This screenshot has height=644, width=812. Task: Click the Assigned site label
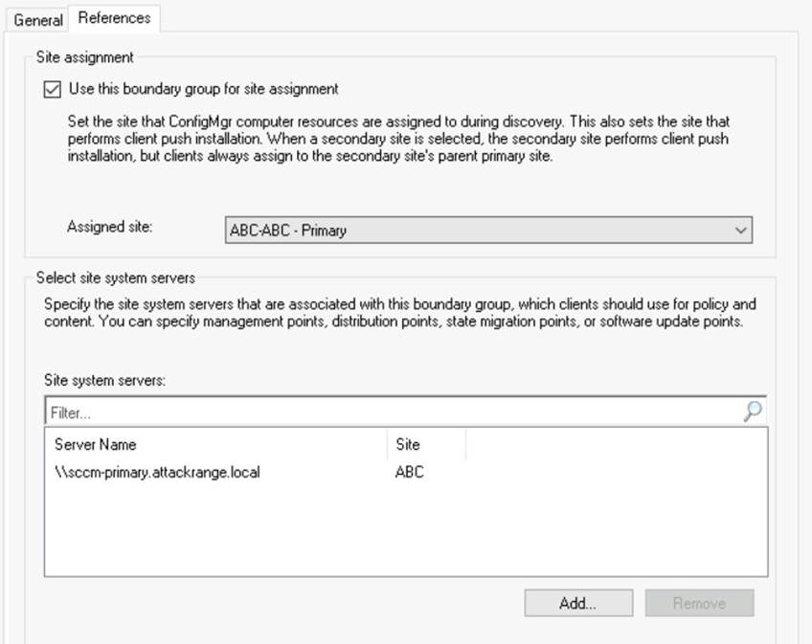pyautogui.click(x=109, y=227)
